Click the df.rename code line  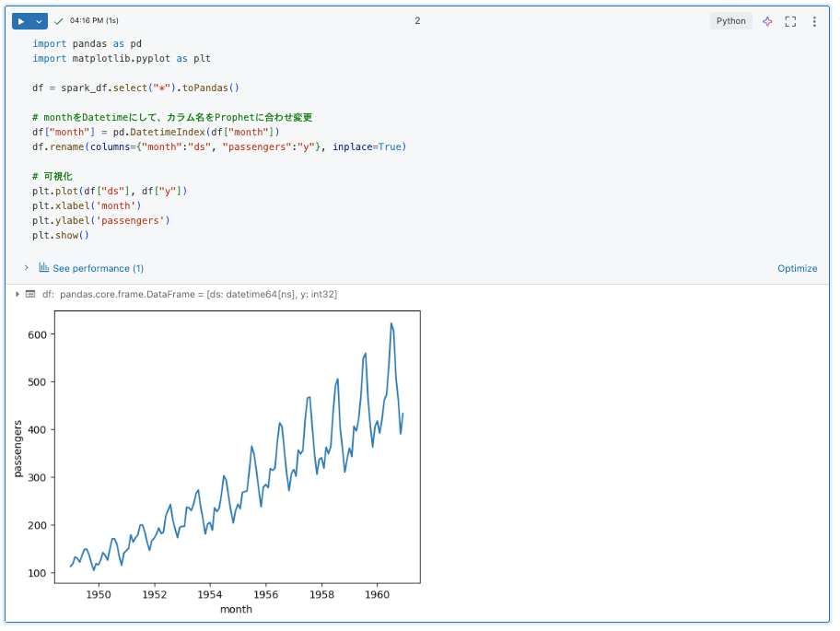click(x=219, y=146)
